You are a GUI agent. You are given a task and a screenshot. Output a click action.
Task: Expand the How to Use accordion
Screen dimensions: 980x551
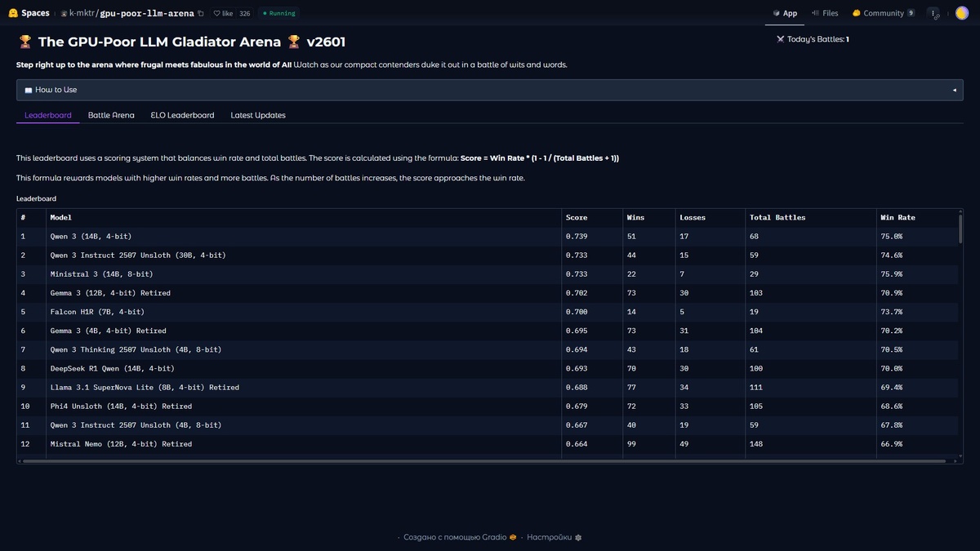489,90
